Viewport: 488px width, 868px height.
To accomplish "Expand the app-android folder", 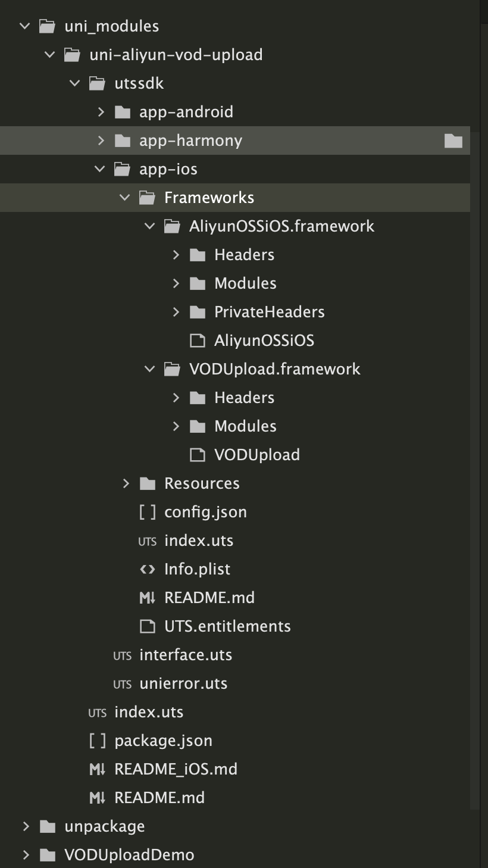I will click(101, 112).
